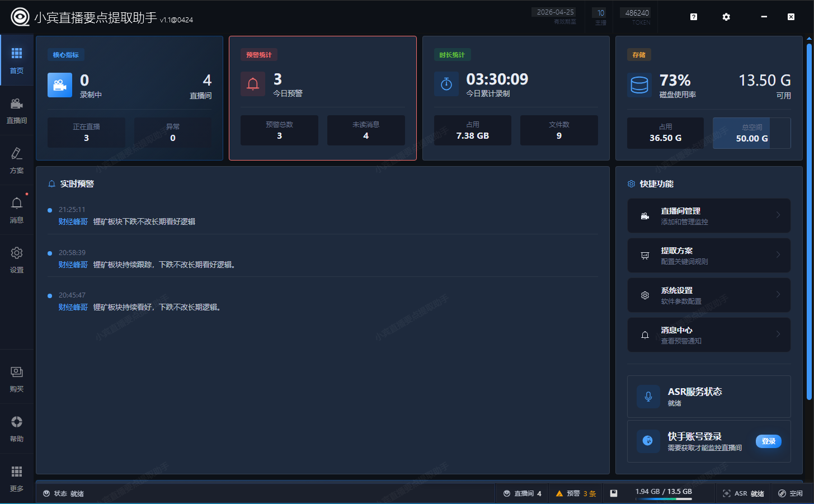Screen dimensions: 814x504
Task: Click the stopwatch icon in duration statistics
Action: tap(446, 84)
